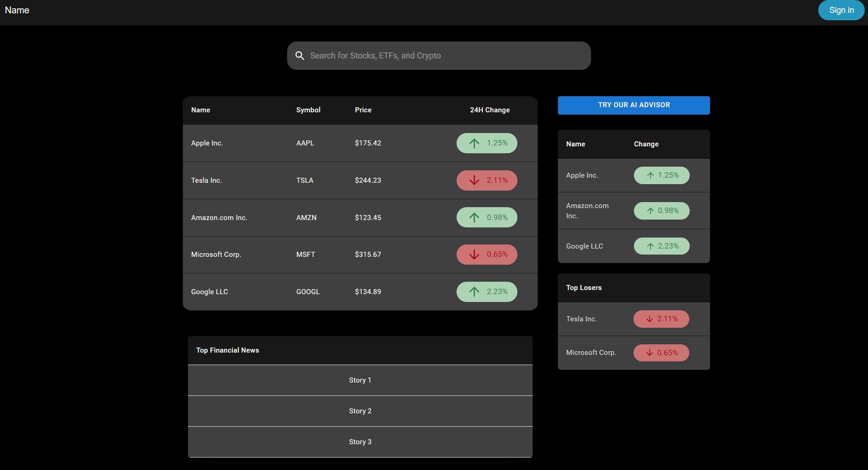868x470 pixels.
Task: Click Microsoft's red down arrow in main table
Action: (474, 255)
